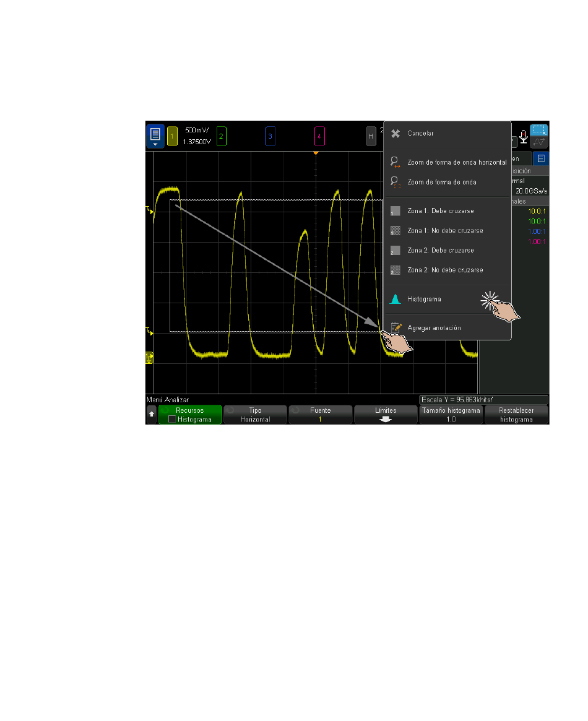Viewport: 588px width, 721px height.
Task: Click the 500mV/ channel scale value
Action: coord(197,130)
